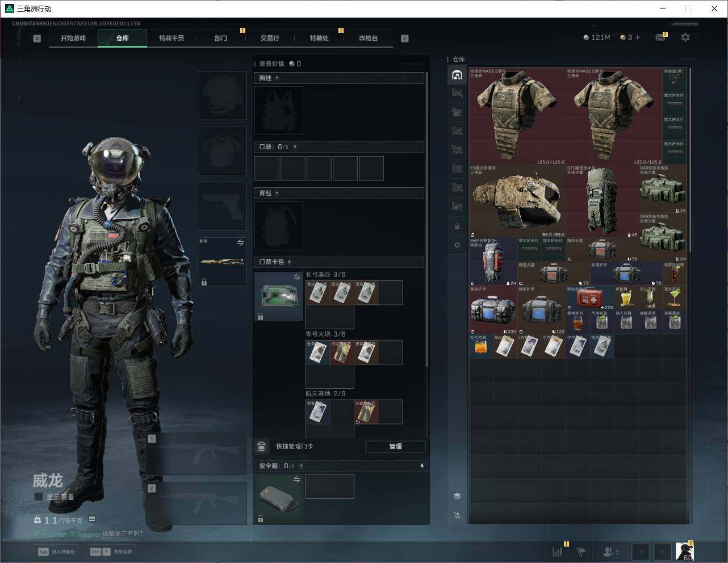Toggle the 显示装备 checkbox

click(x=39, y=497)
